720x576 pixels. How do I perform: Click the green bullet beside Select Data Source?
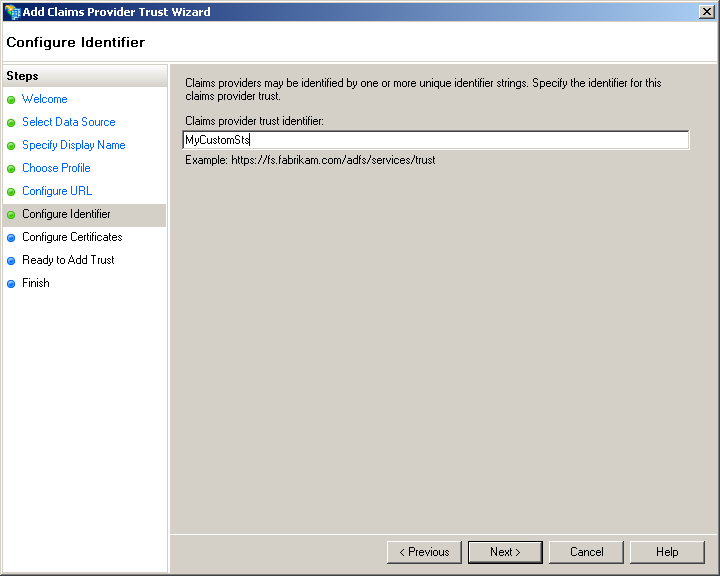click(11, 123)
